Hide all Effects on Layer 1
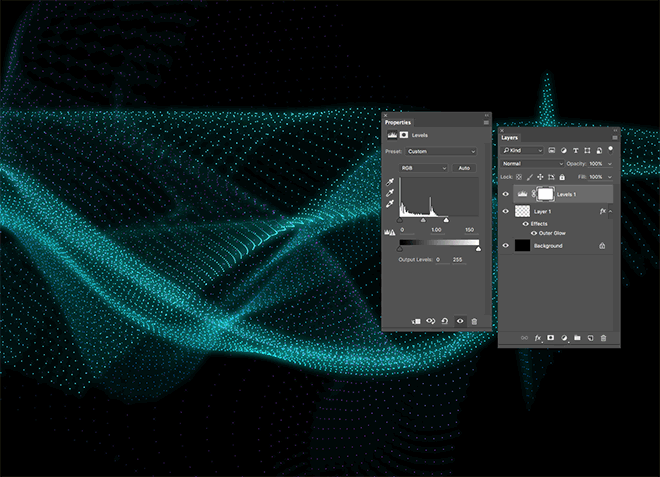Screen dimensions: 660x477 525,224
